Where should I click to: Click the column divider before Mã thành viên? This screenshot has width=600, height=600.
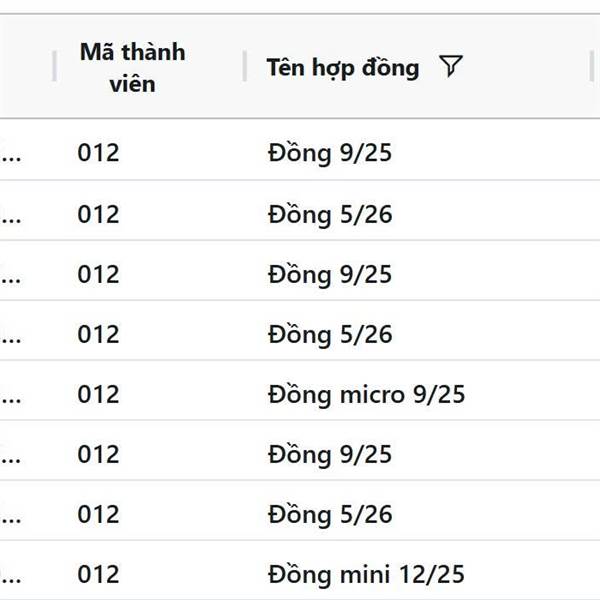click(54, 66)
